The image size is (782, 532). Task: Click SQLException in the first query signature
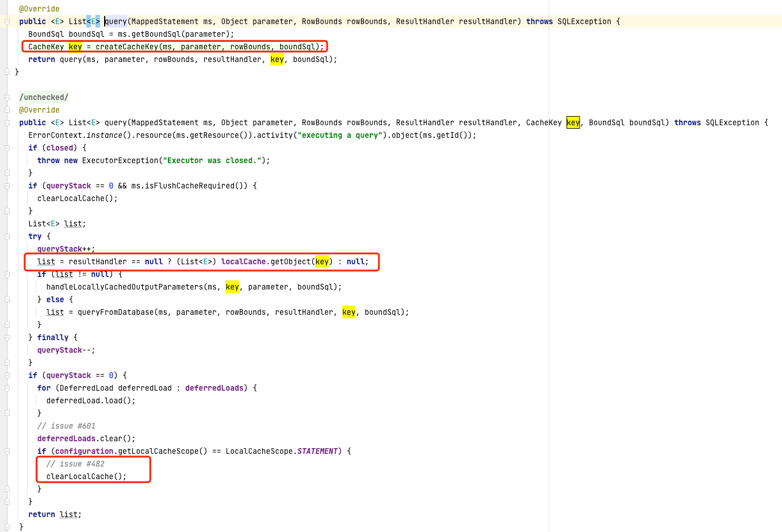coord(584,21)
